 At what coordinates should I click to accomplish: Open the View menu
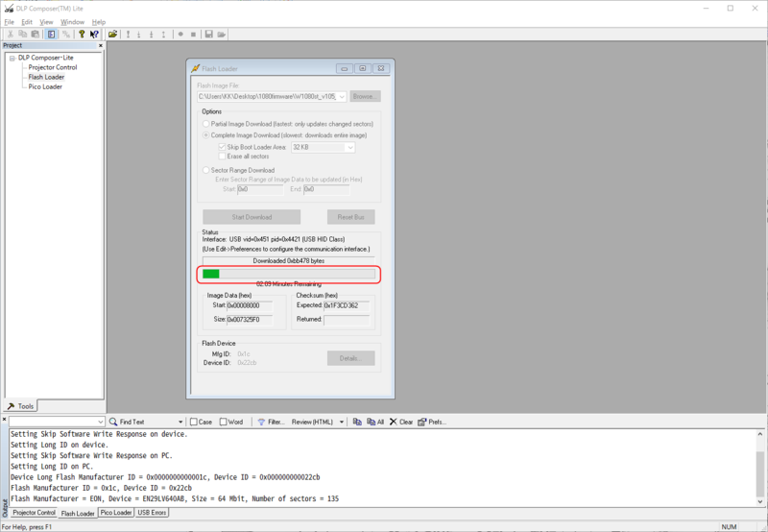pos(46,22)
